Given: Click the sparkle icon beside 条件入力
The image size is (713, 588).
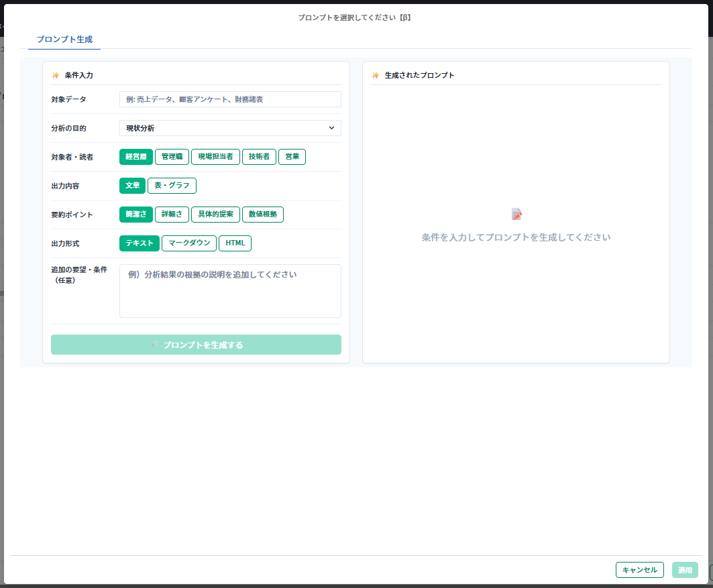Looking at the screenshot, I should point(56,75).
